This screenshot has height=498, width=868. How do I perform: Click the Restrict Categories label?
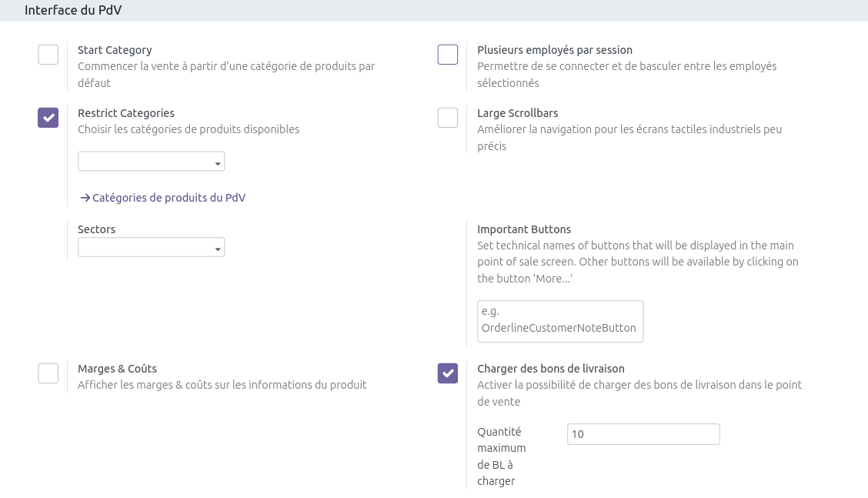126,113
